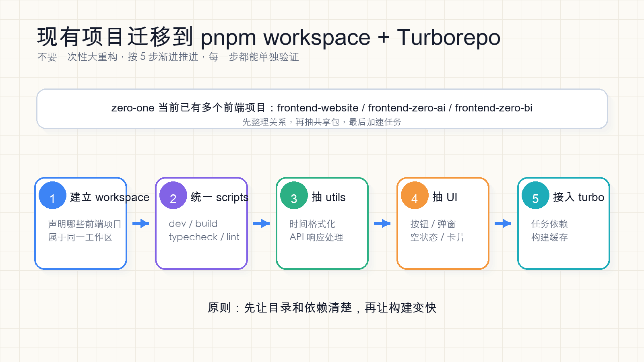Click the text "时间格式化"
This screenshot has width=644, height=362.
point(312,224)
